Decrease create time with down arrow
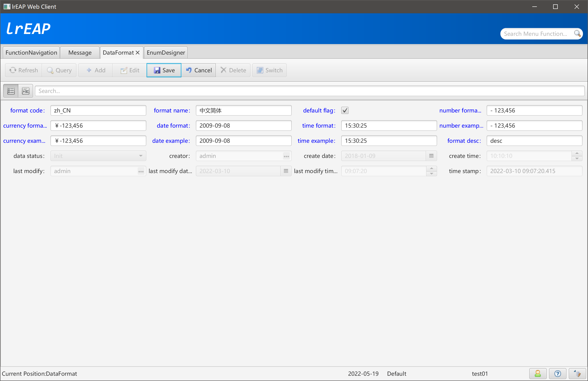This screenshot has width=588, height=381. pyautogui.click(x=577, y=158)
